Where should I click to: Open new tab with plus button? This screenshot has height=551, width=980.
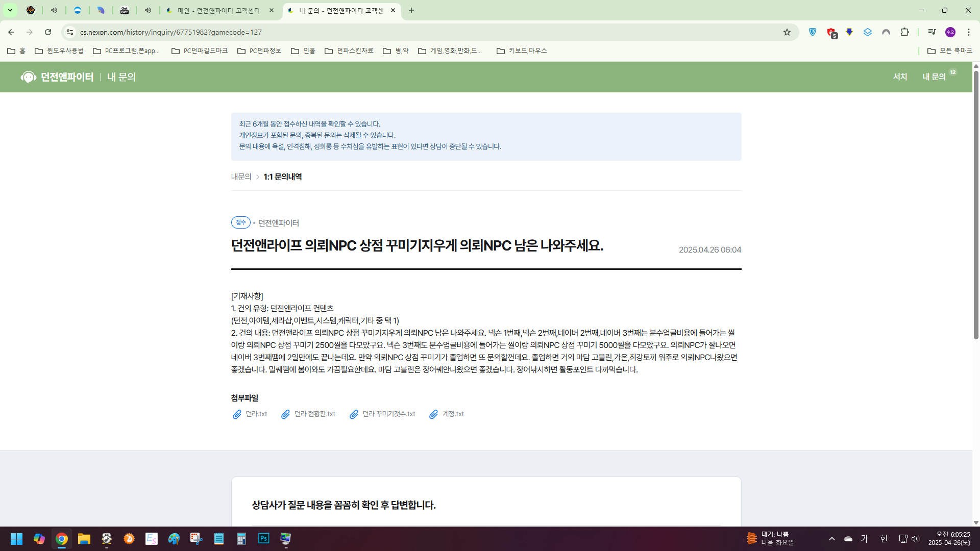coord(411,10)
